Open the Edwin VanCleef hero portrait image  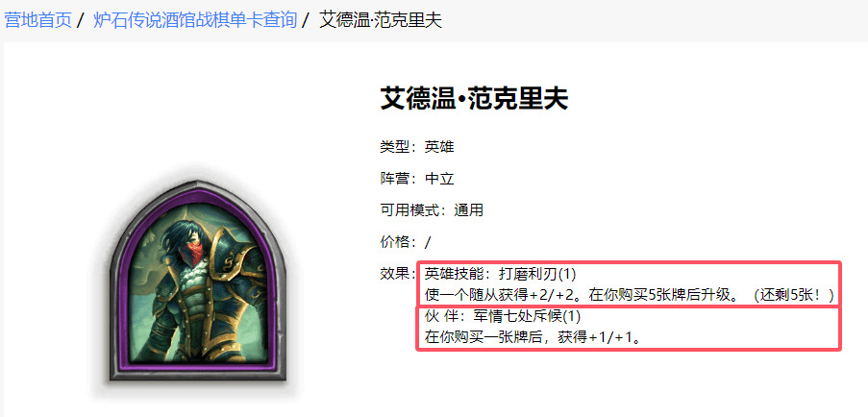point(198,283)
